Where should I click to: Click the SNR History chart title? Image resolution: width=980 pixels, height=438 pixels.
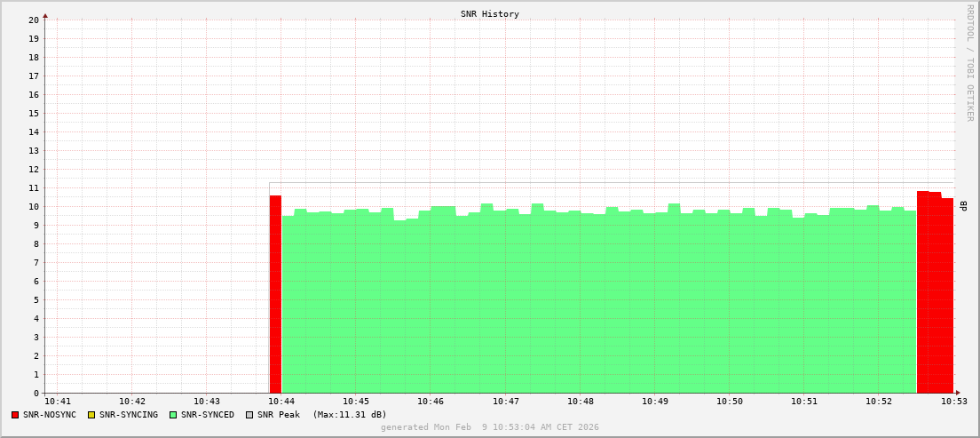(x=489, y=14)
